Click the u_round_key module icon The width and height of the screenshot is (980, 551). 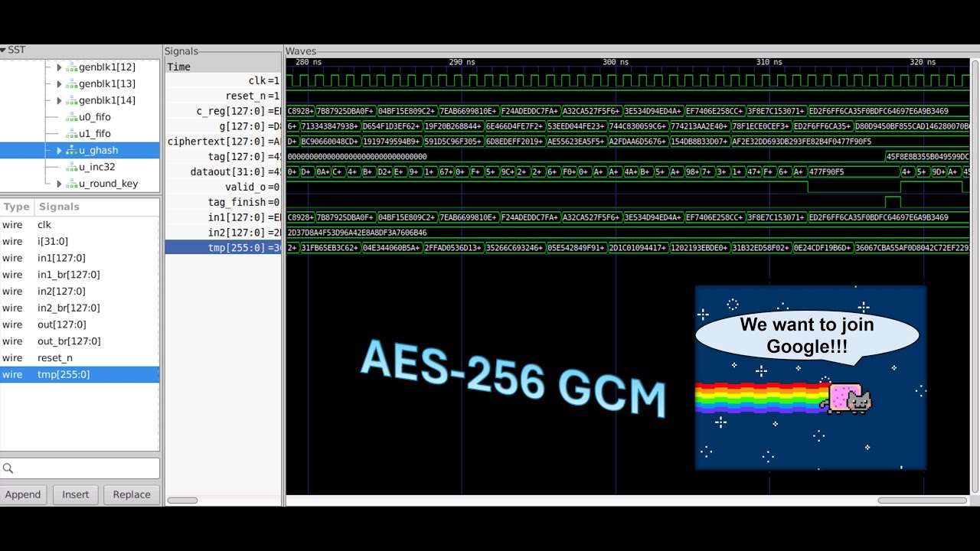pyautogui.click(x=72, y=184)
